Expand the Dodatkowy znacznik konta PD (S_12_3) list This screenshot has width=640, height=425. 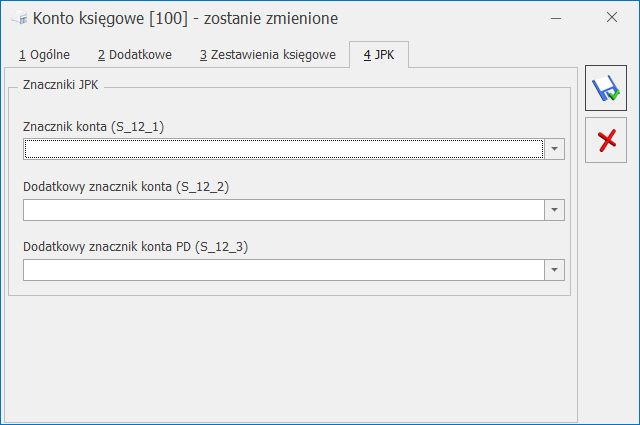555,270
